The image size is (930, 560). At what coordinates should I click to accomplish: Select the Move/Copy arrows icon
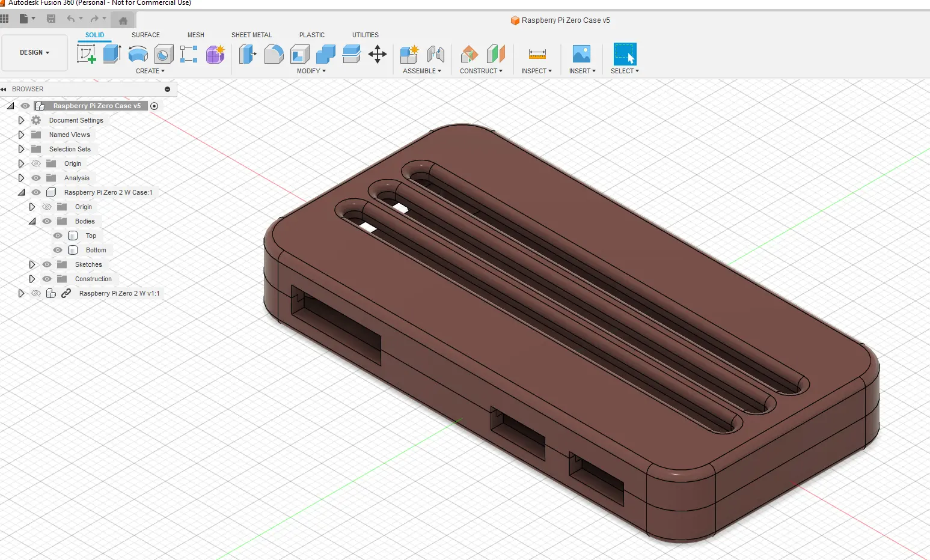pos(378,54)
